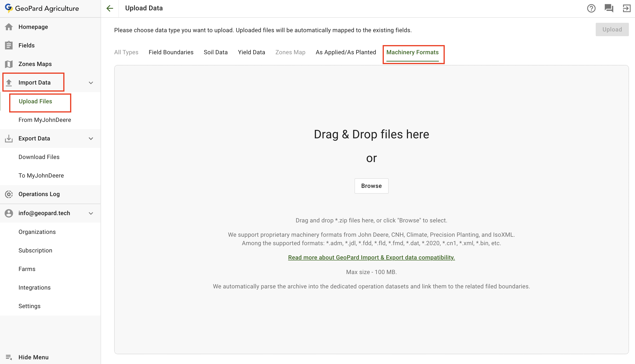Viewport: 635px width, 364px height.
Task: Switch to the Soil Data tab
Action: 215,52
